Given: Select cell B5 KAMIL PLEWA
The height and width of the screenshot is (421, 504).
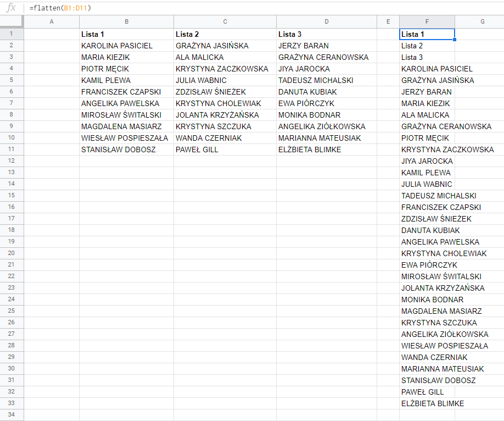Looking at the screenshot, I should tap(126, 80).
